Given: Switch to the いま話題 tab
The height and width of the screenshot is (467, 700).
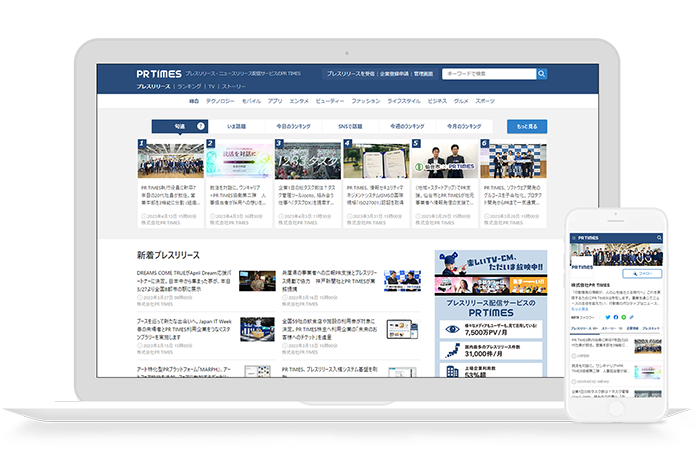Looking at the screenshot, I should coord(237,126).
